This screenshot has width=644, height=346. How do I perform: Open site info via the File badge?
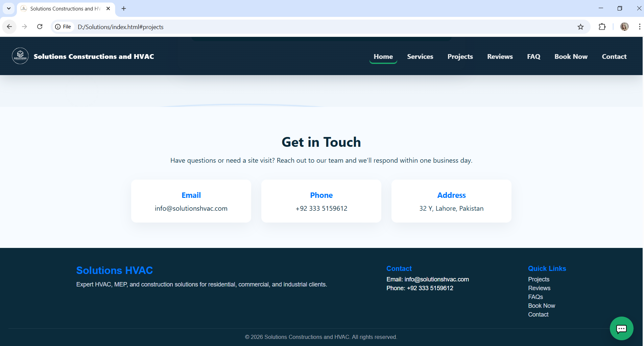click(63, 26)
